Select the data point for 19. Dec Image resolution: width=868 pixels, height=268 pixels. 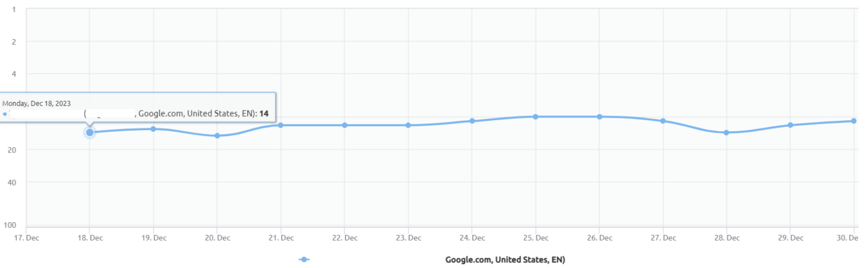click(153, 129)
